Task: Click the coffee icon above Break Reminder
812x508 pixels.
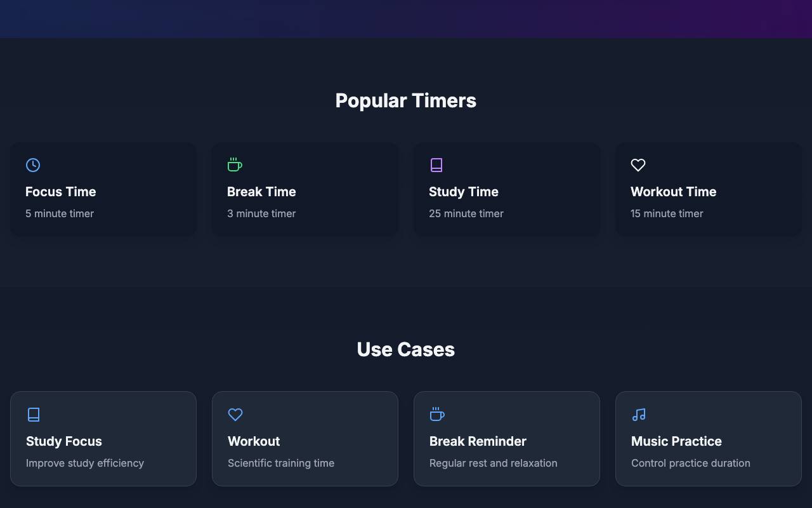Action: 437,415
